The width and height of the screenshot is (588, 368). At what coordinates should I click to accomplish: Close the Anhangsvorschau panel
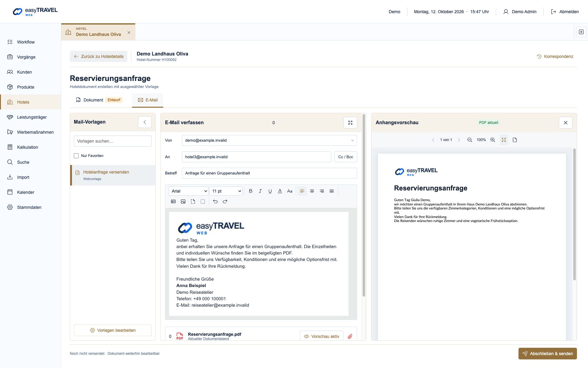[566, 123]
